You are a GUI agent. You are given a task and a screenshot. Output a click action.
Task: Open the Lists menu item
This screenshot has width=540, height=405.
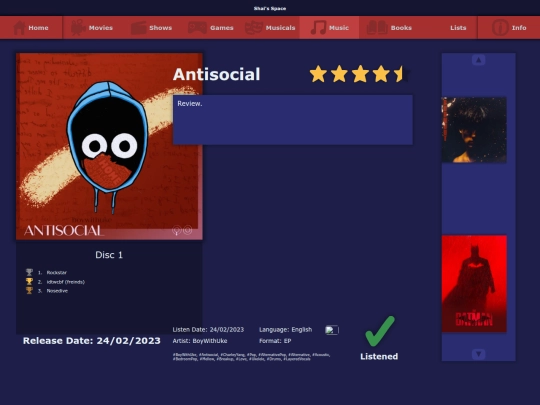[458, 28]
